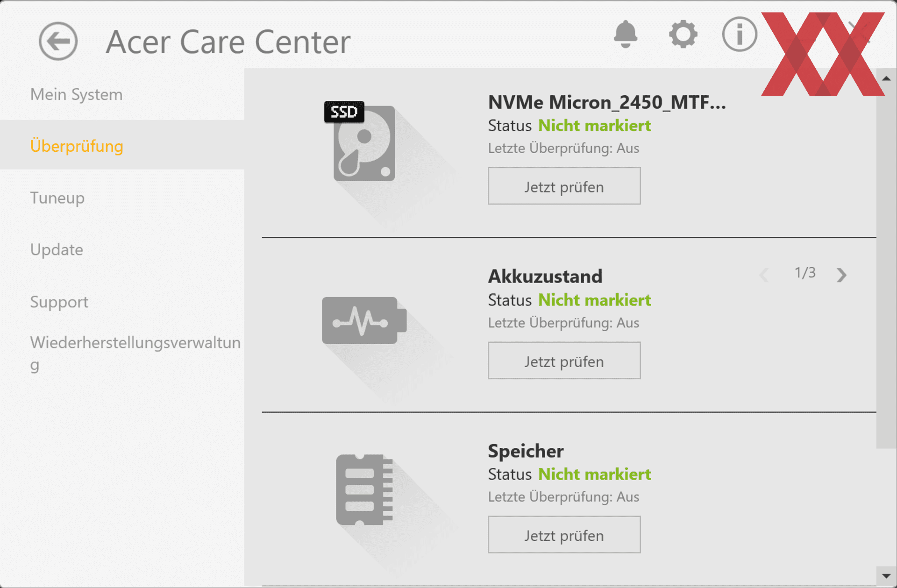The height and width of the screenshot is (588, 897).
Task: Click the battery health pulse icon
Action: (364, 320)
